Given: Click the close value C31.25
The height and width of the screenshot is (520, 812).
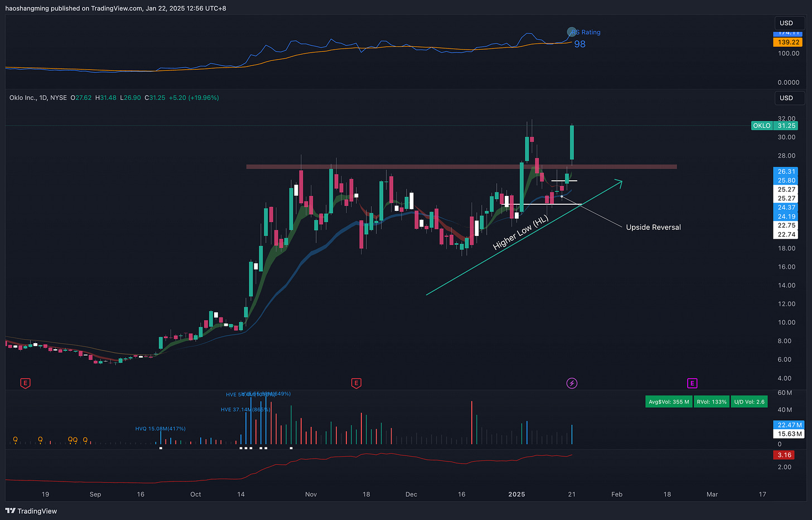Looking at the screenshot, I should (155, 98).
